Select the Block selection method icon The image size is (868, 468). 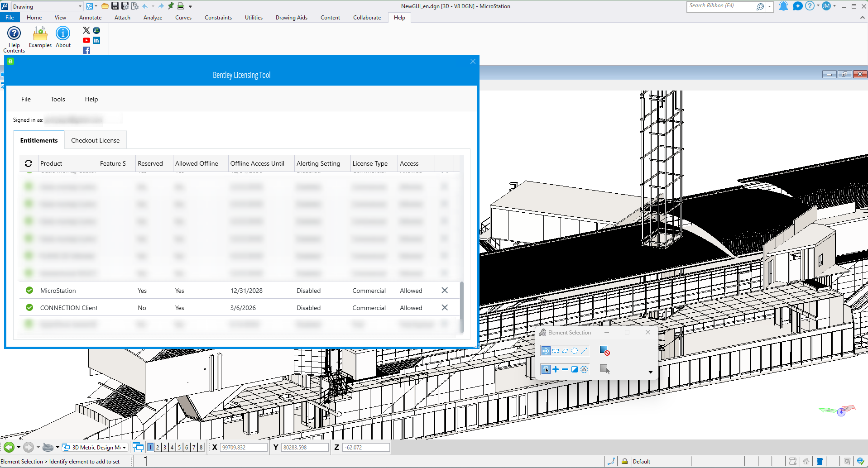(x=556, y=351)
